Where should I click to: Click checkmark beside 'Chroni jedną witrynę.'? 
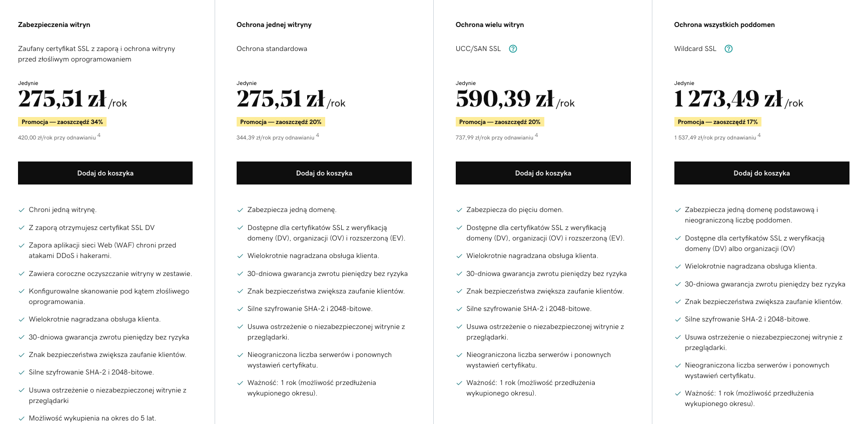tap(22, 210)
